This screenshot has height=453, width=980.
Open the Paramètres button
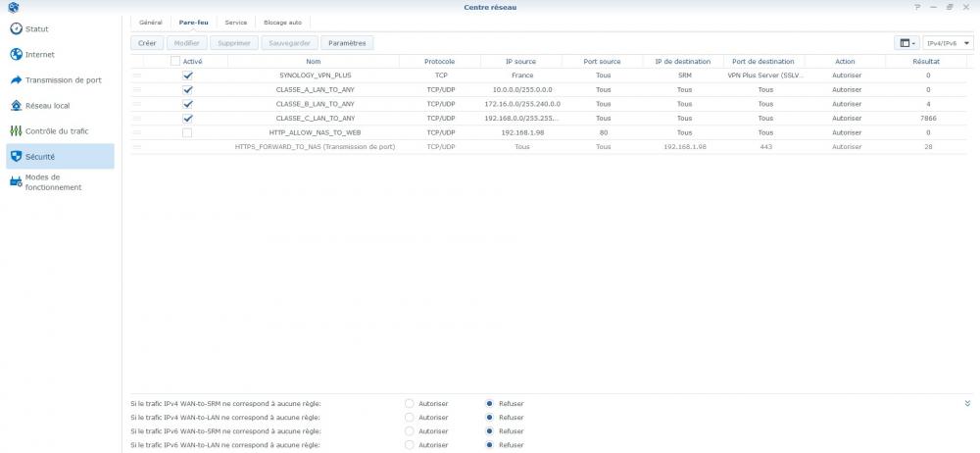(x=347, y=43)
